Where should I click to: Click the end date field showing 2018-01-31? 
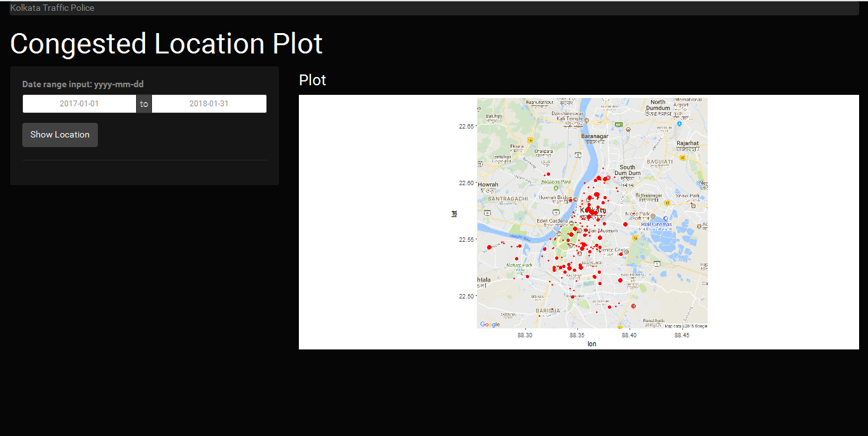pyautogui.click(x=209, y=103)
